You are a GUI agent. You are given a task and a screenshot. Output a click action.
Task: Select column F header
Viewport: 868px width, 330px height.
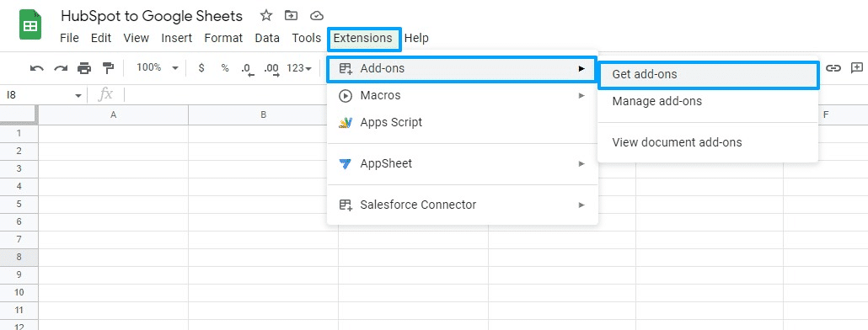click(825, 115)
